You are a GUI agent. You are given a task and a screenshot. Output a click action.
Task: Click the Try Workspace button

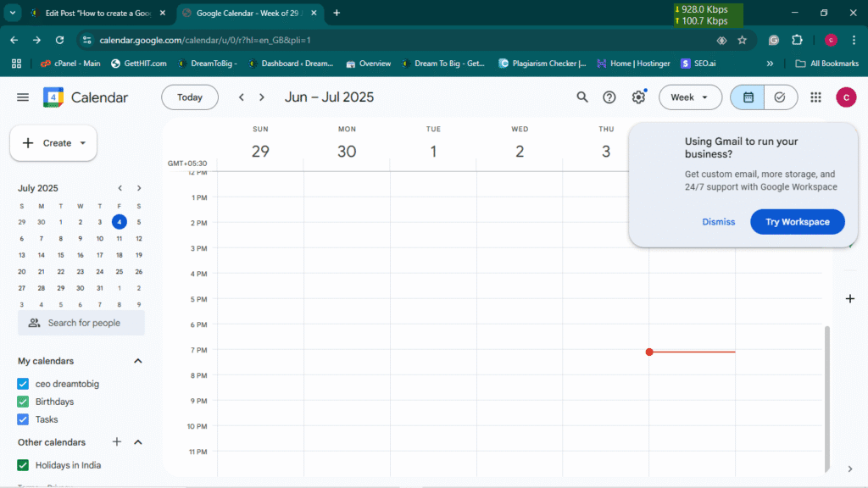click(x=797, y=222)
